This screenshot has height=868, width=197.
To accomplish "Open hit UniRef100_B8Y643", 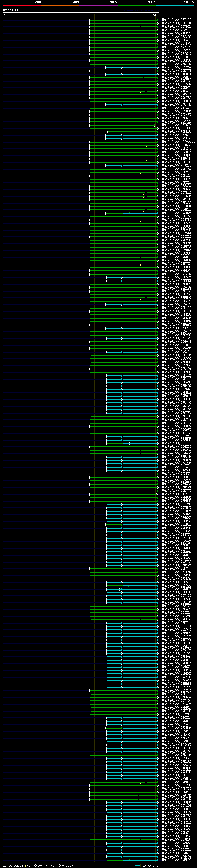I will 177,389.
